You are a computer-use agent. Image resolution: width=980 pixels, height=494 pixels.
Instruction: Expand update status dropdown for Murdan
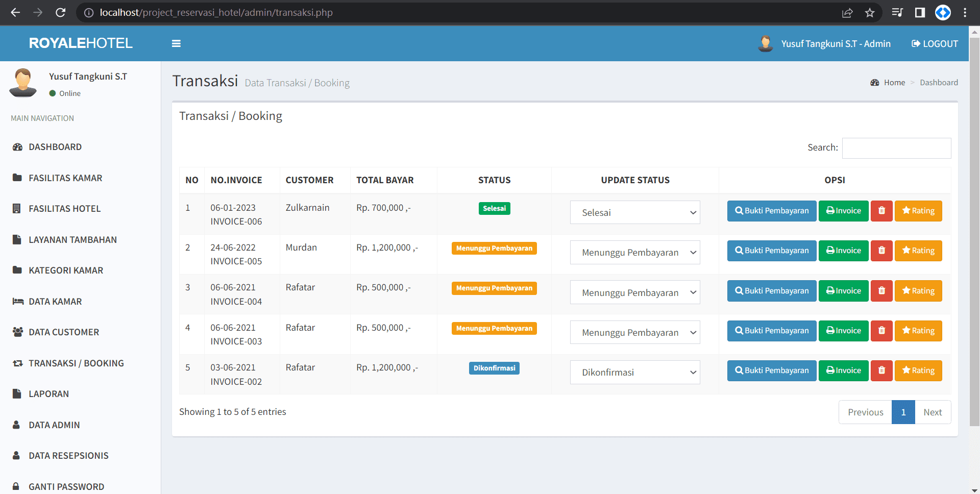pyautogui.click(x=634, y=253)
